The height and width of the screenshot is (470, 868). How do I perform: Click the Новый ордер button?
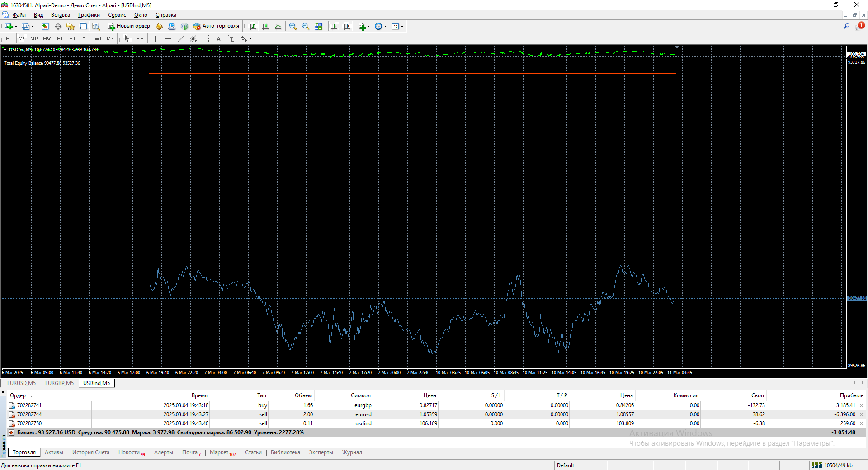(129, 26)
